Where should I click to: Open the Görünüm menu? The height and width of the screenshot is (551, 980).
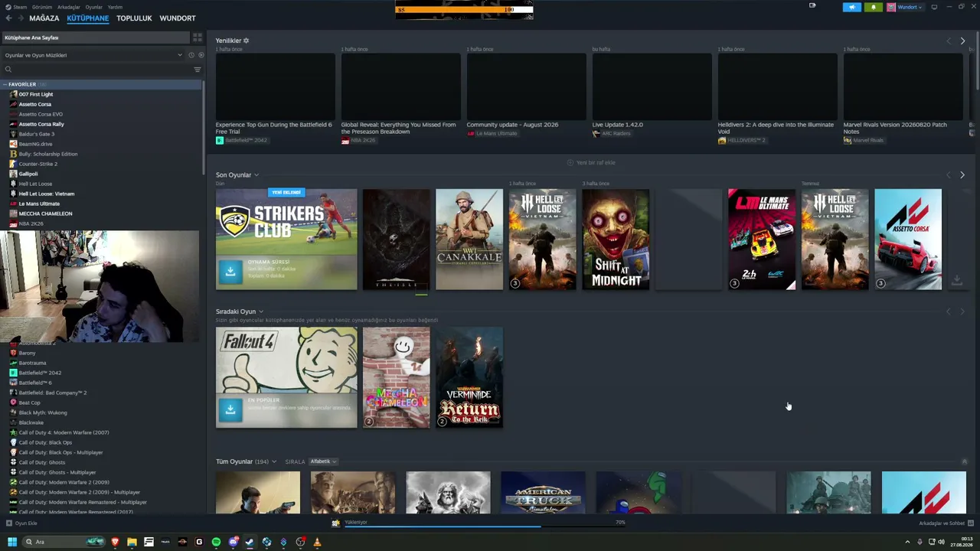click(x=42, y=7)
